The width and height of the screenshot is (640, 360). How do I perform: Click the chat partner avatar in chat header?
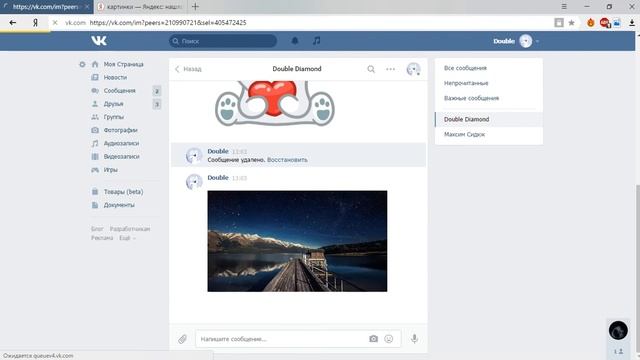point(413,69)
